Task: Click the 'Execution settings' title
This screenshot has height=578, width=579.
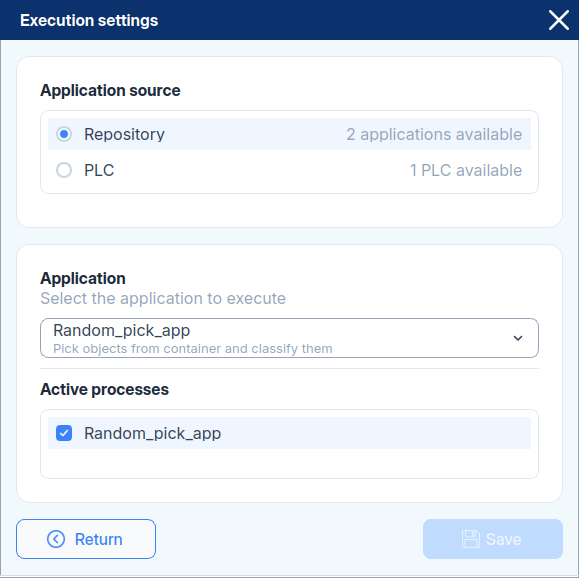Action: [89, 20]
